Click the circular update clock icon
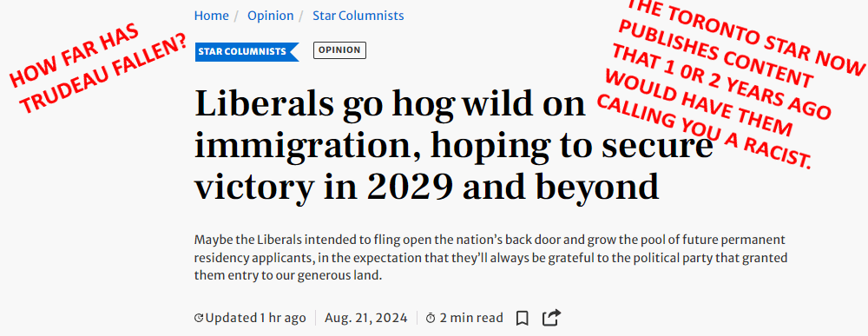This screenshot has height=336, width=868. [x=199, y=319]
